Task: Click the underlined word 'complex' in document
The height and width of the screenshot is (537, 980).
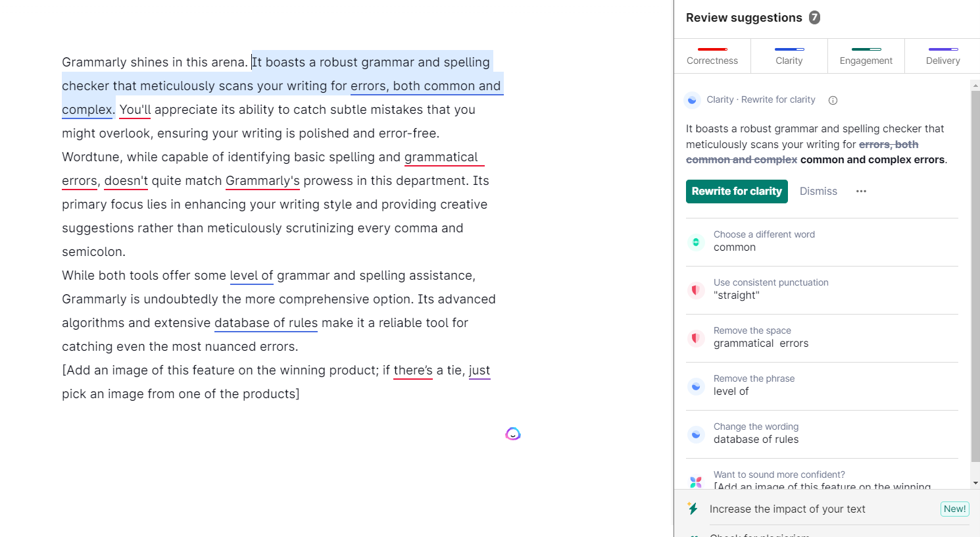Action: [x=87, y=110]
